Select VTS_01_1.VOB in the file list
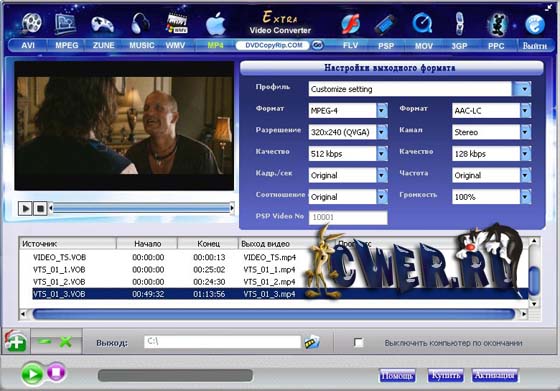This screenshot has height=391, width=560. tap(59, 270)
